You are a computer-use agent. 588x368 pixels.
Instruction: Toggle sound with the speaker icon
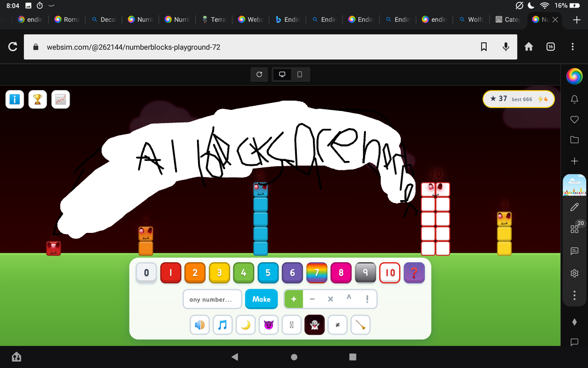tap(200, 325)
